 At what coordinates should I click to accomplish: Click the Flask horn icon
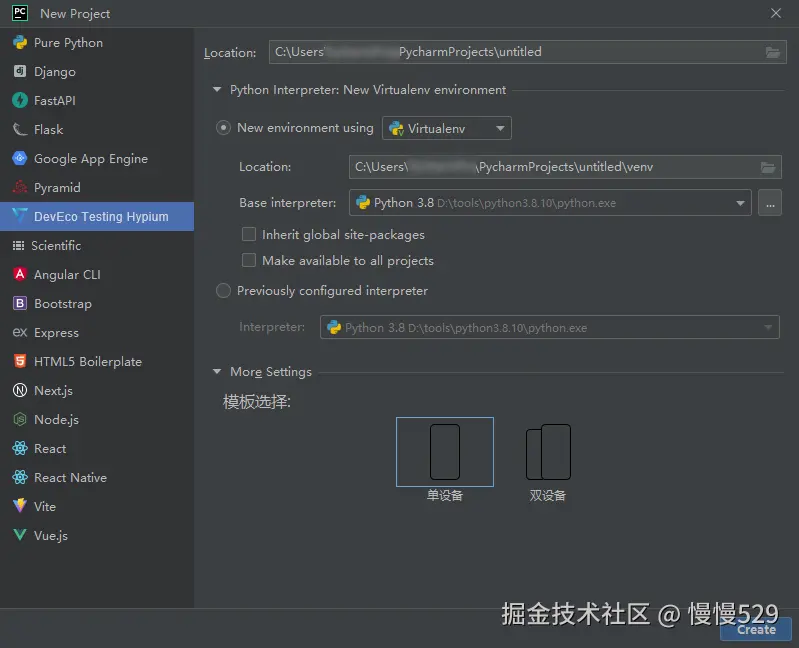[x=20, y=129]
